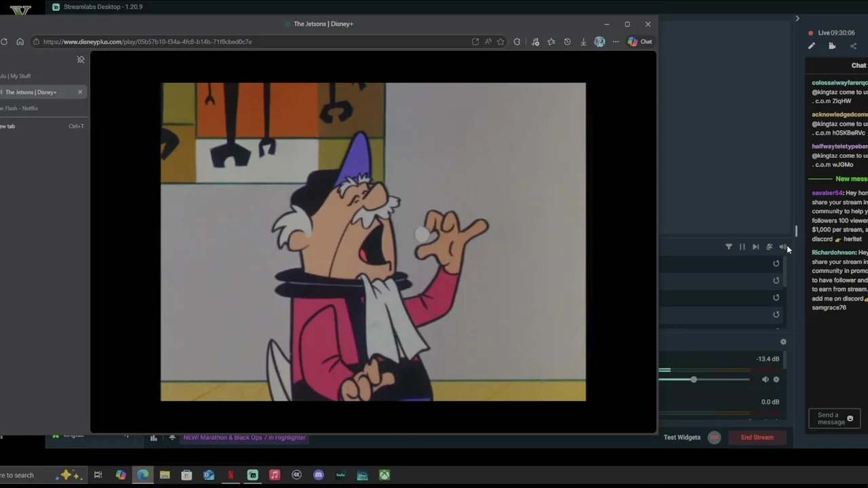Click the chat panel scrollbar handle
Image resolution: width=868 pixels, height=488 pixels.
(x=796, y=231)
